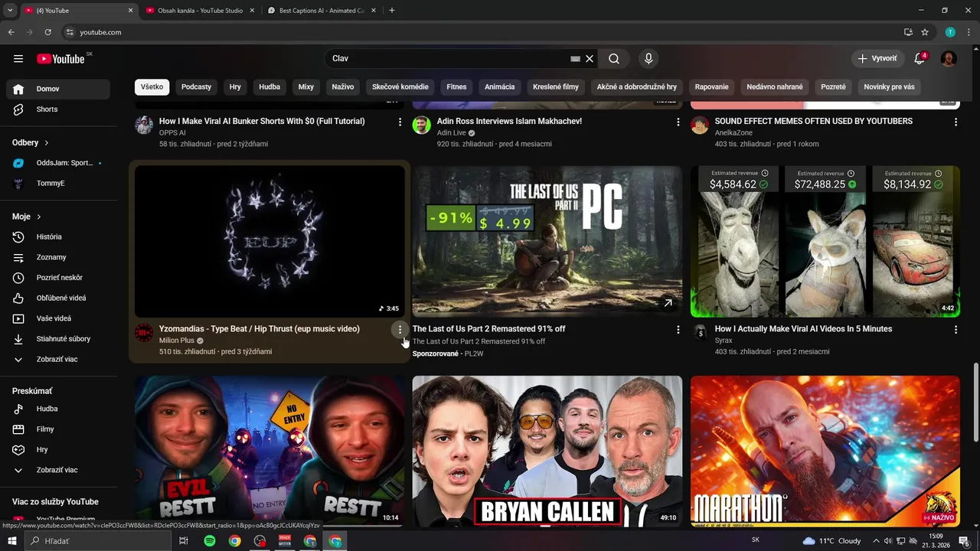Open TommyE subscription channel
Screen dimensions: 980x551
(58, 184)
